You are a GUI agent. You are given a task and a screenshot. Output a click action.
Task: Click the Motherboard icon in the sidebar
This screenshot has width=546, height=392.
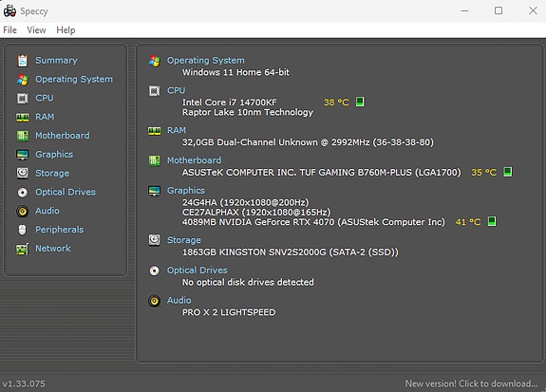click(x=23, y=136)
